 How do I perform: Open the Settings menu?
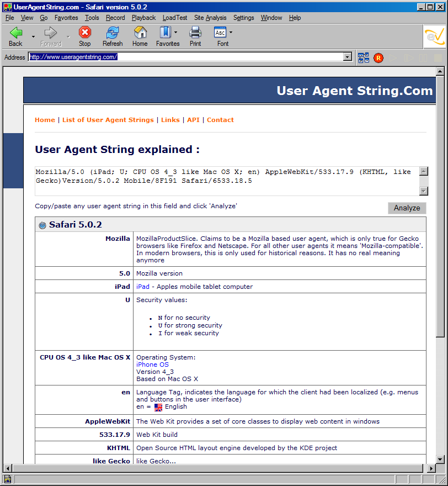click(x=244, y=18)
